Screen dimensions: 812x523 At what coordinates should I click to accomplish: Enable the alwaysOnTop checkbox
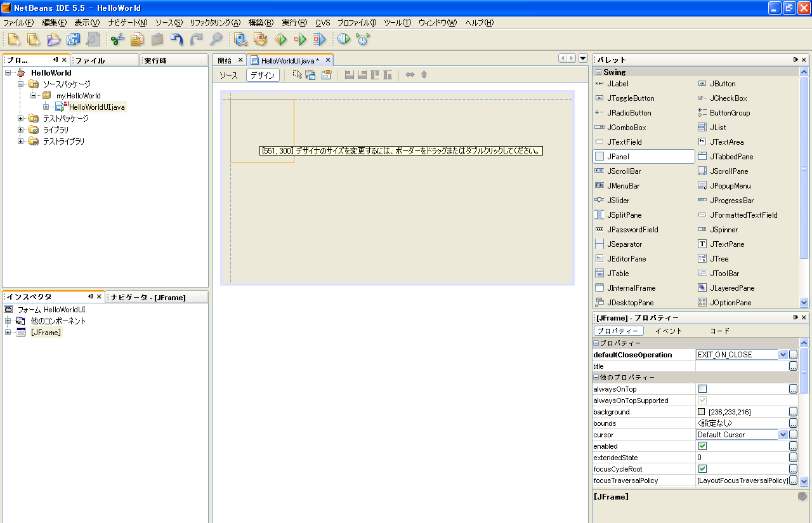pyautogui.click(x=702, y=389)
